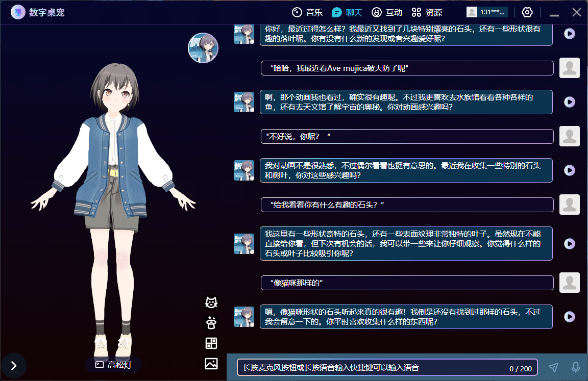The width and height of the screenshot is (588, 381).
Task: Click the round character avatar thumbnail
Action: 203,48
